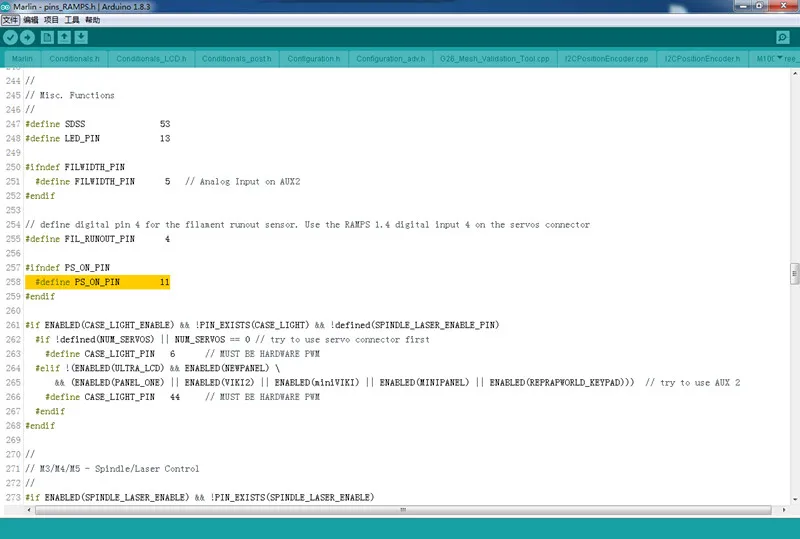Open the 文件 menu
Viewport: 800px width, 539px height.
coord(10,20)
